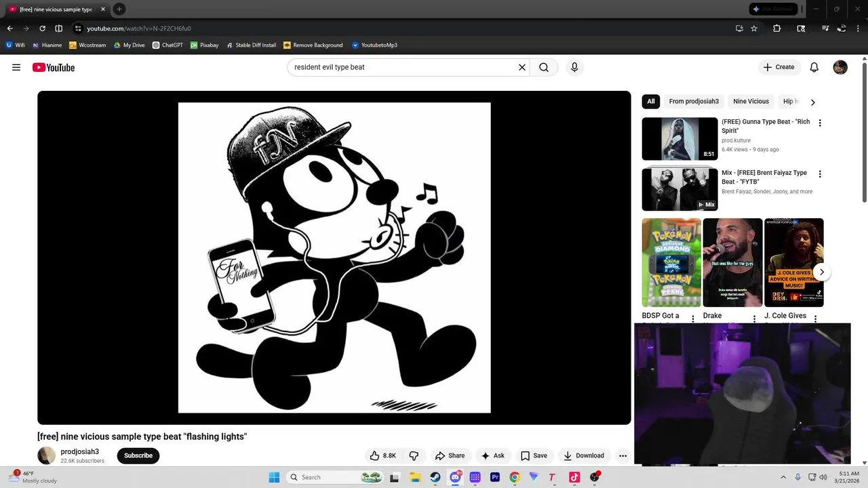Open OBS Studio from the taskbar
This screenshot has height=488, width=868.
tap(595, 477)
